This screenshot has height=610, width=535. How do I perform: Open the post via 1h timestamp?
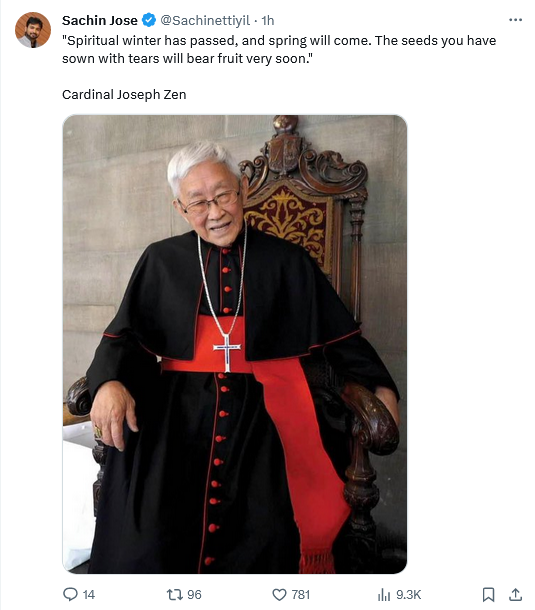pyautogui.click(x=268, y=20)
